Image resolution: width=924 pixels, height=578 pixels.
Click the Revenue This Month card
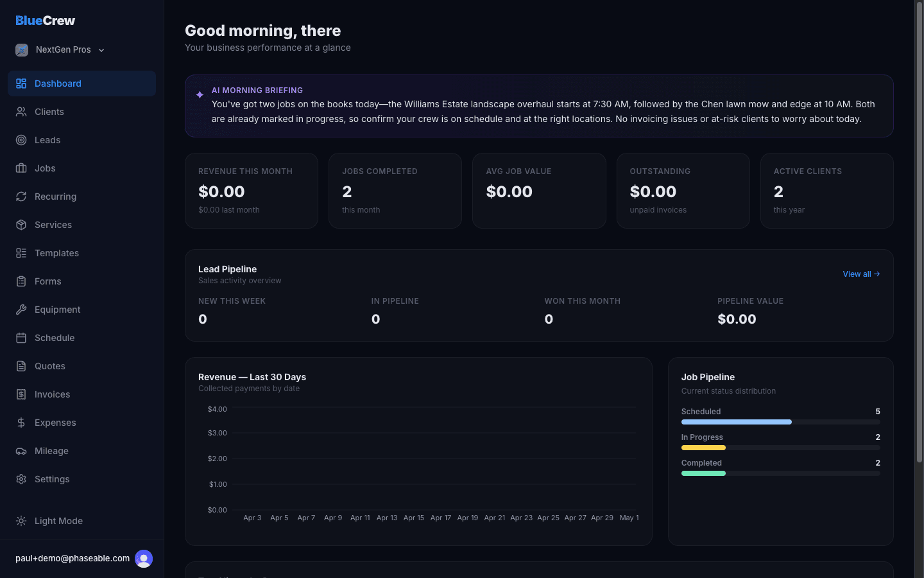pos(252,191)
